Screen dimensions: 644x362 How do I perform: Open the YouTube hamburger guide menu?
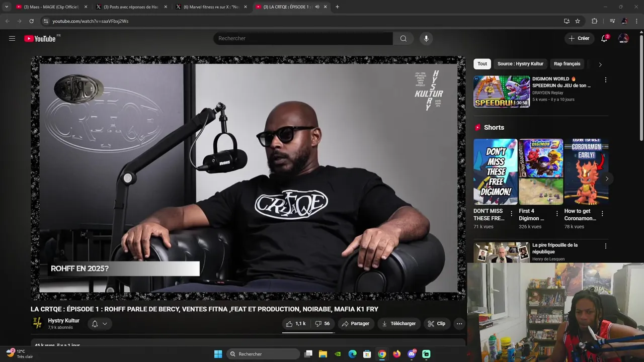click(x=12, y=38)
